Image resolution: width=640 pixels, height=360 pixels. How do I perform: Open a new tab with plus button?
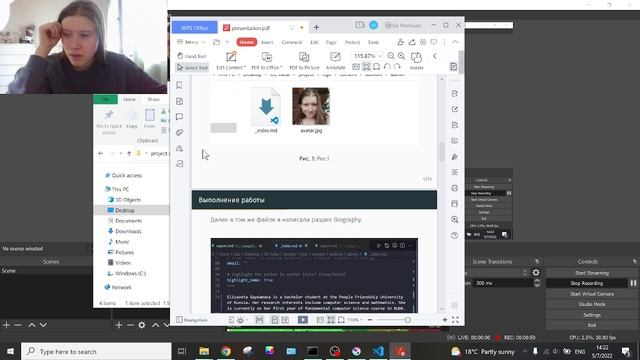coord(316,27)
